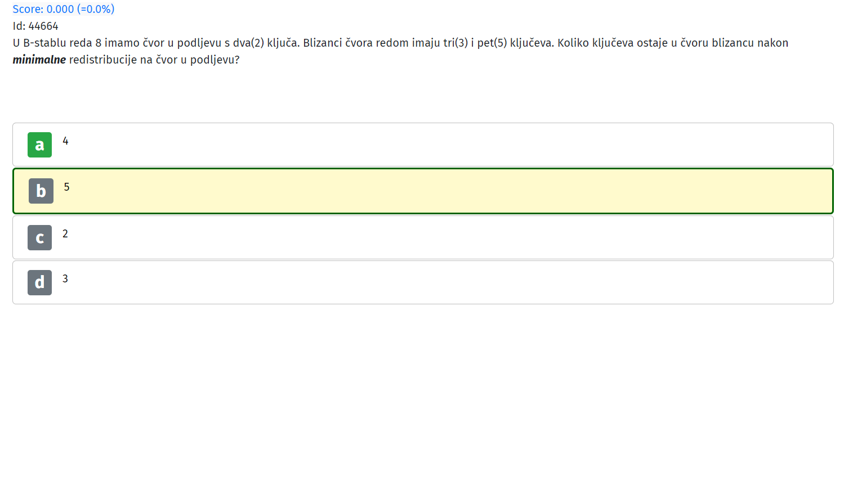Click the answer number 3 text
Viewport: 862px width, 504px height.
point(65,278)
